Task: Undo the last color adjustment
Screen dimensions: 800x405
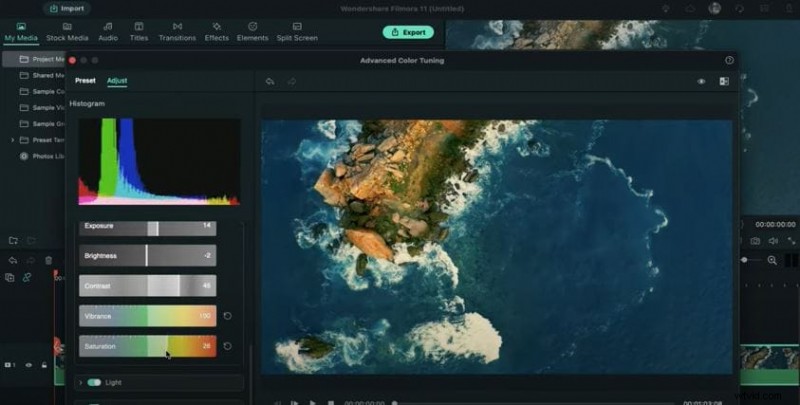Action: (x=270, y=81)
